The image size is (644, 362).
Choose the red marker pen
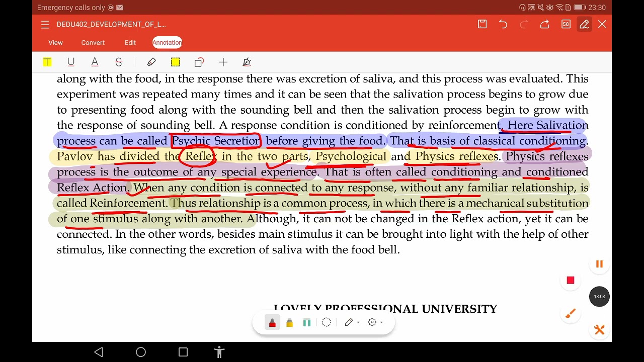[x=272, y=322]
